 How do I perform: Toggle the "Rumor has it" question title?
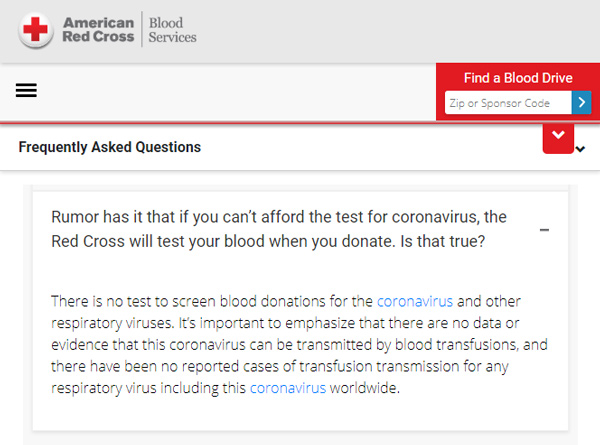[x=280, y=229]
